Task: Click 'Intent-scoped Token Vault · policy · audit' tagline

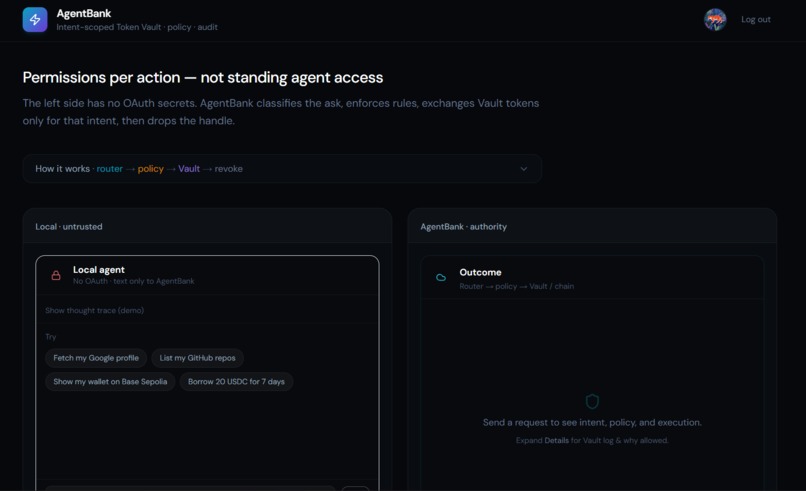Action: (137, 27)
